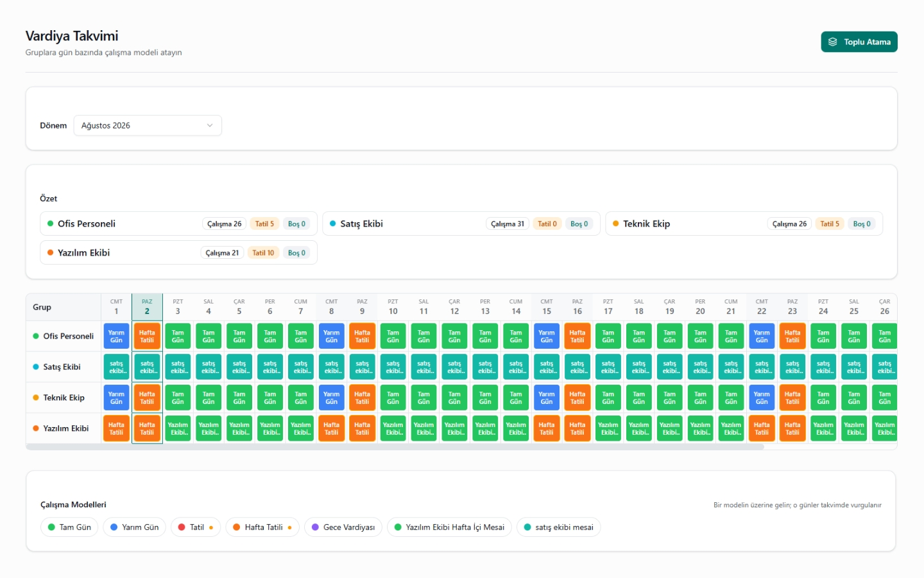Select the CMT 15 day column header

pyautogui.click(x=547, y=307)
